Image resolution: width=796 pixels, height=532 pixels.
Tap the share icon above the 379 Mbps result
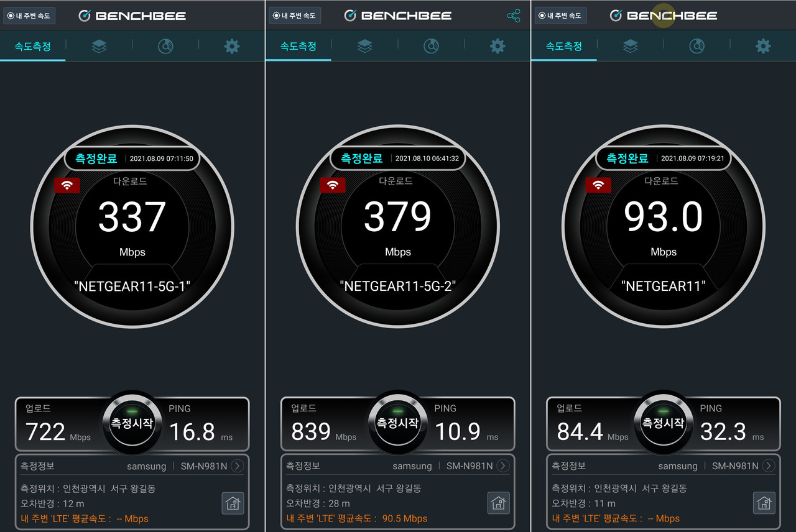(x=514, y=16)
